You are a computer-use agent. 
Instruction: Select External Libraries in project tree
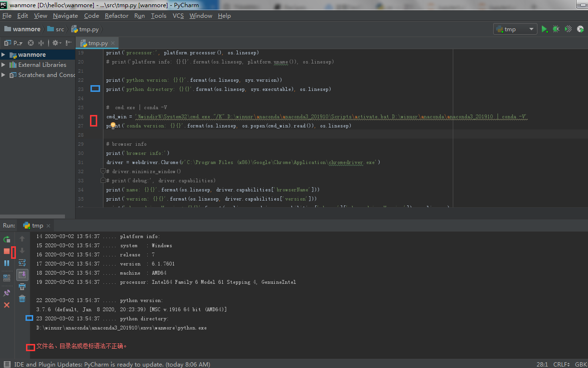(x=42, y=64)
